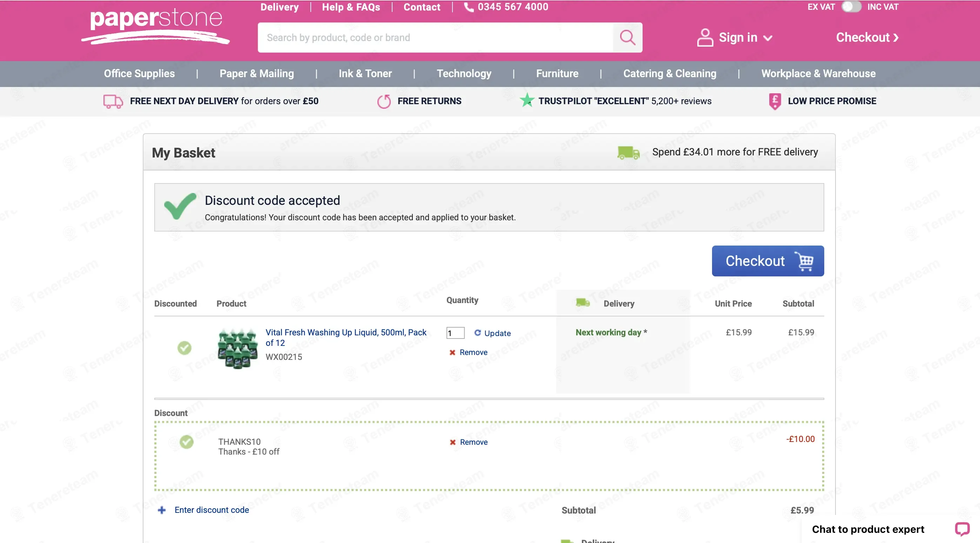Click the red X beside THANKS10 Remove
Viewport: 980px width, 543px height.
[x=453, y=442]
